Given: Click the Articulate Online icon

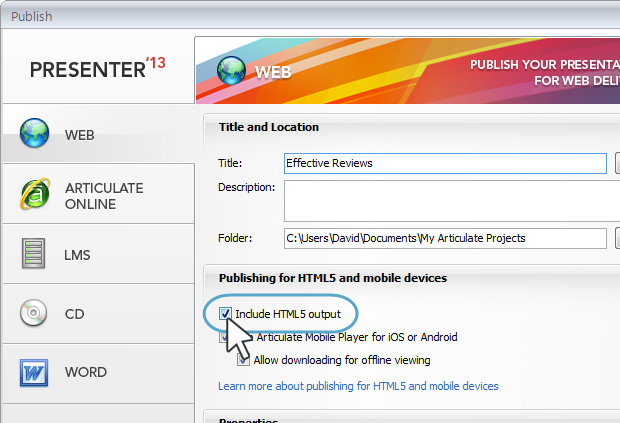Looking at the screenshot, I should click(35, 194).
